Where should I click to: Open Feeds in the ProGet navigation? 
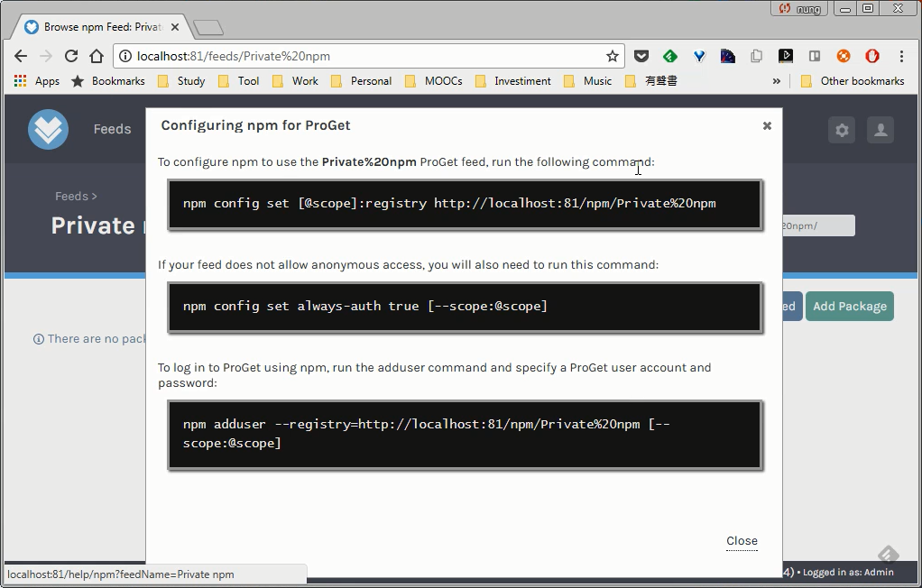tap(112, 129)
